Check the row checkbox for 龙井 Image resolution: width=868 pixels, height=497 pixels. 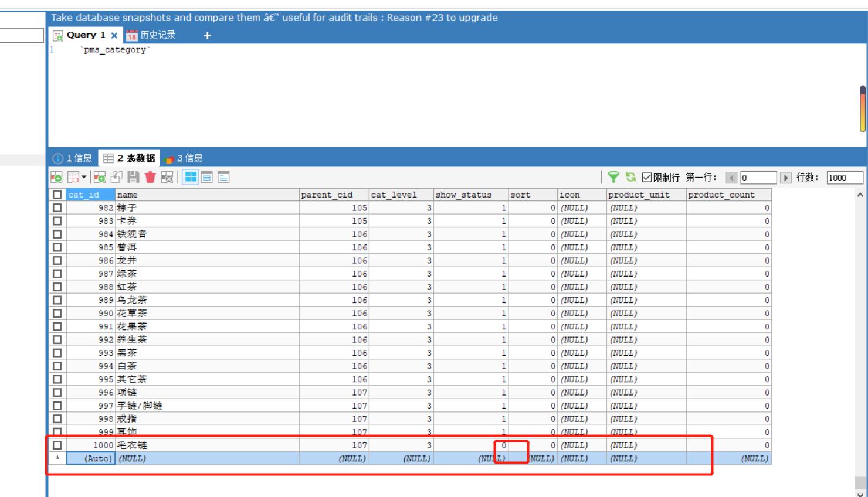point(57,260)
